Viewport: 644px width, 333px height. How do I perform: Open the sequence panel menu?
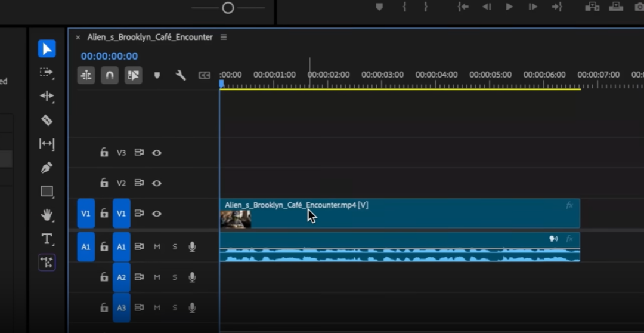224,37
